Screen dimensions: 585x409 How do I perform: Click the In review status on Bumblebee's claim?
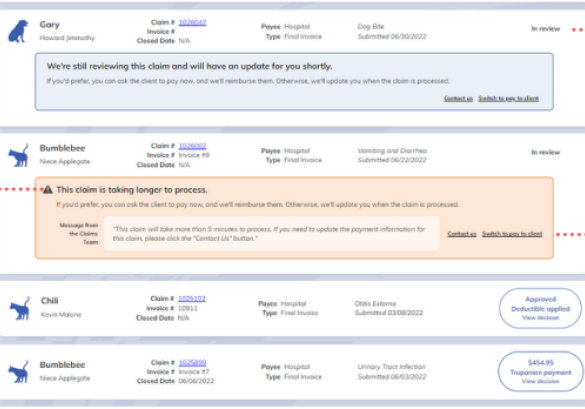545,152
